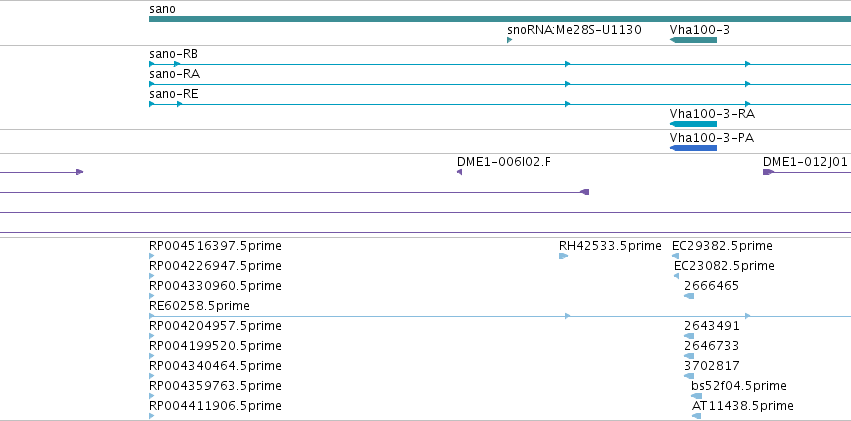Click the RP004516397.5prime label
This screenshot has height=421, width=851.
point(215,246)
